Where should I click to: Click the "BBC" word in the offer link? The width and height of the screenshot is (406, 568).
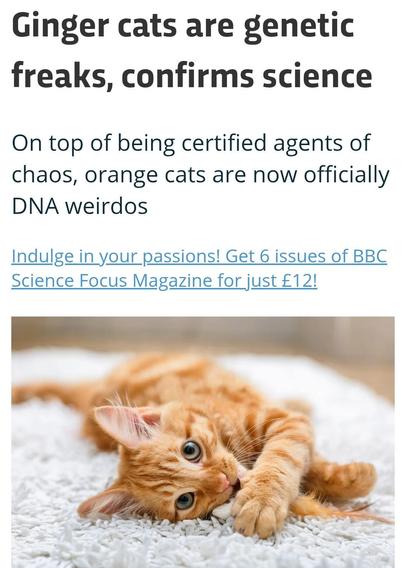pos(370,256)
